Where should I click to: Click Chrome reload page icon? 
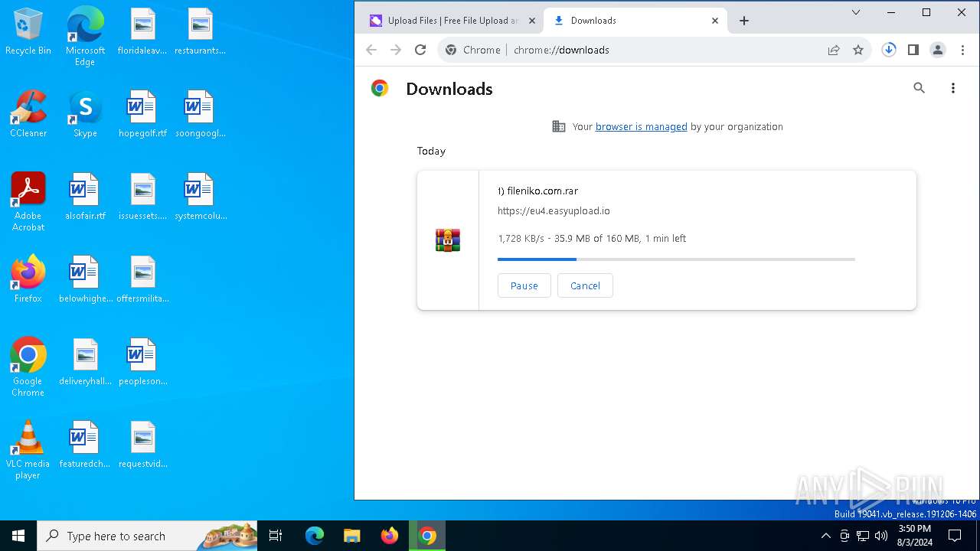click(x=420, y=50)
